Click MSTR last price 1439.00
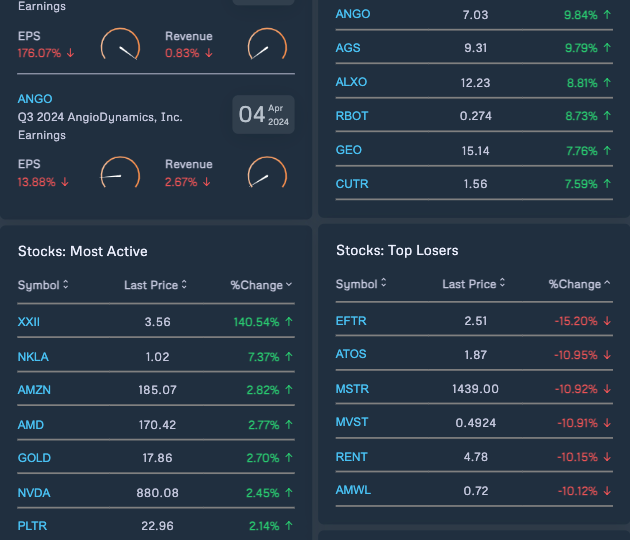 [x=475, y=389]
